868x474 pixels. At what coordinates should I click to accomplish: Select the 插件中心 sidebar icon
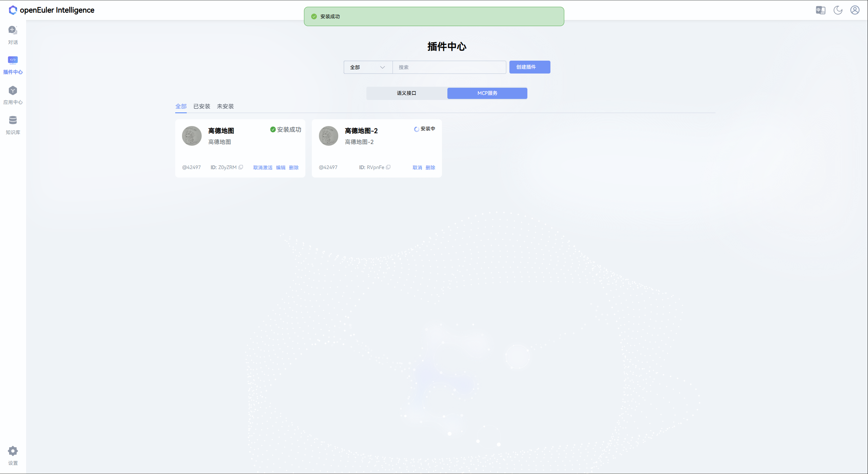click(13, 64)
